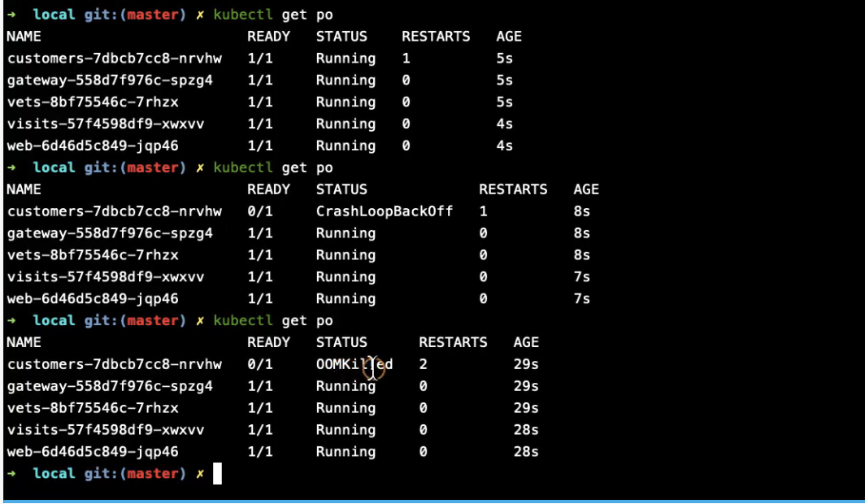Select the CrashLoopBackOff status text
The image size is (865, 504).
[x=384, y=211]
